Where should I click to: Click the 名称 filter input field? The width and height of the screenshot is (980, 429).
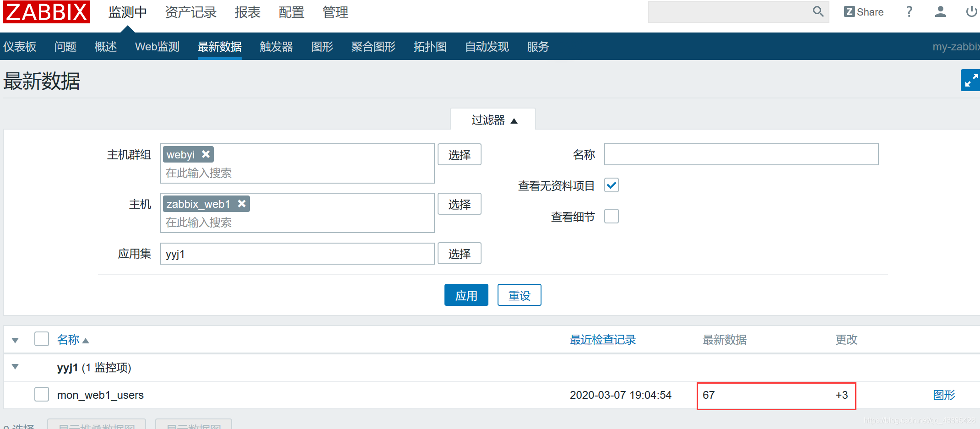point(742,154)
